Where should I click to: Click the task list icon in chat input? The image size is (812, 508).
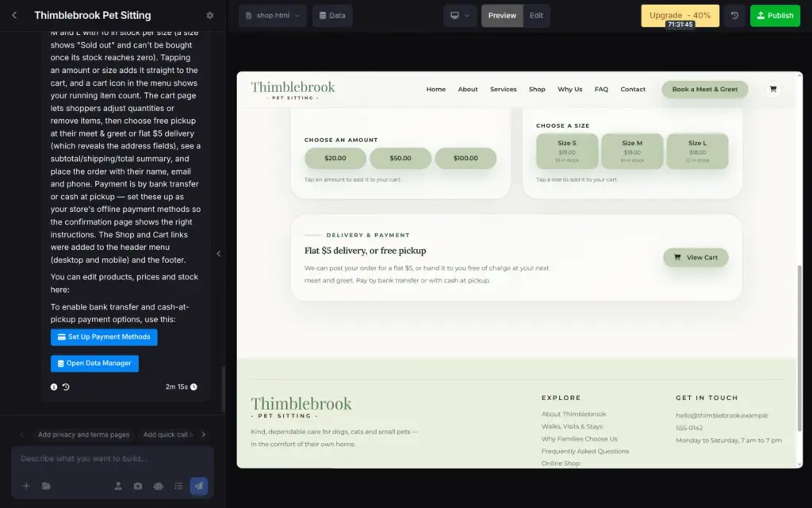[178, 486]
